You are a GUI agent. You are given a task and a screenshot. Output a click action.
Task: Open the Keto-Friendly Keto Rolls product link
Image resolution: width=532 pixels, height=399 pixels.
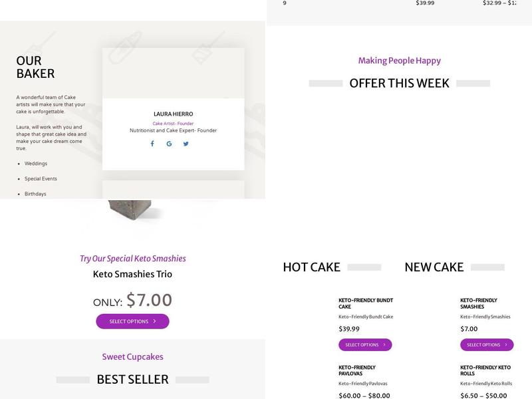(x=485, y=370)
